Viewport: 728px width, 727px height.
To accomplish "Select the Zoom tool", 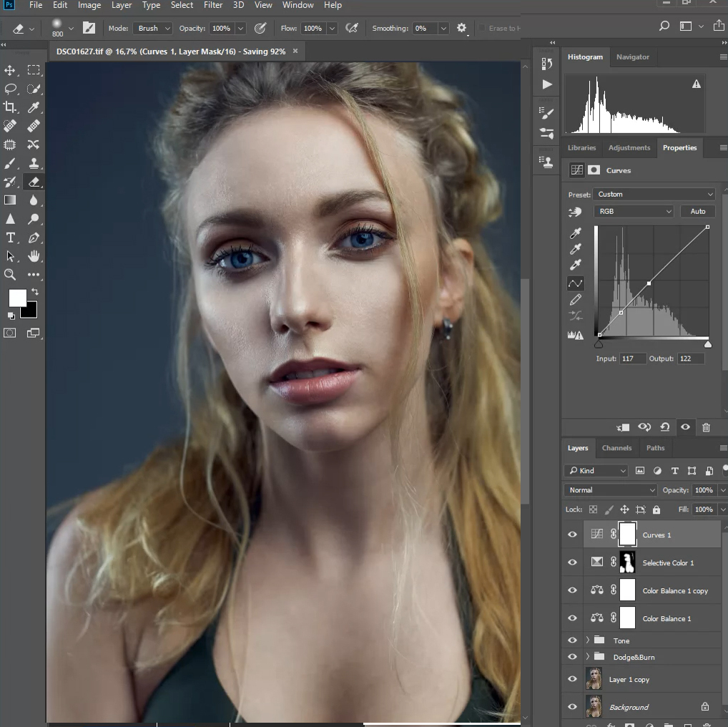I will point(10,275).
